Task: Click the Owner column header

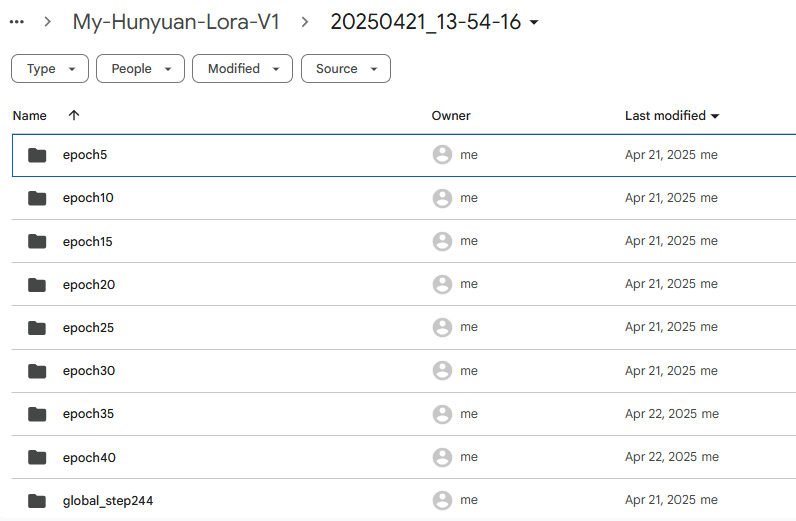Action: click(451, 116)
